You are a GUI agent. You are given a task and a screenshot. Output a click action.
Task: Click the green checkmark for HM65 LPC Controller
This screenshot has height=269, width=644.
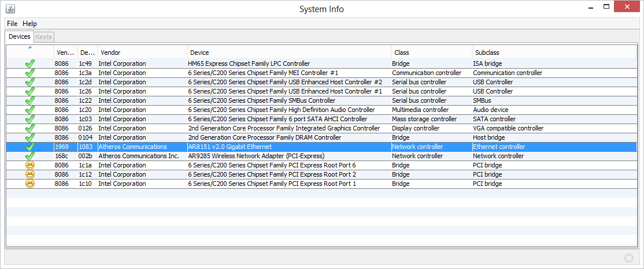point(30,63)
